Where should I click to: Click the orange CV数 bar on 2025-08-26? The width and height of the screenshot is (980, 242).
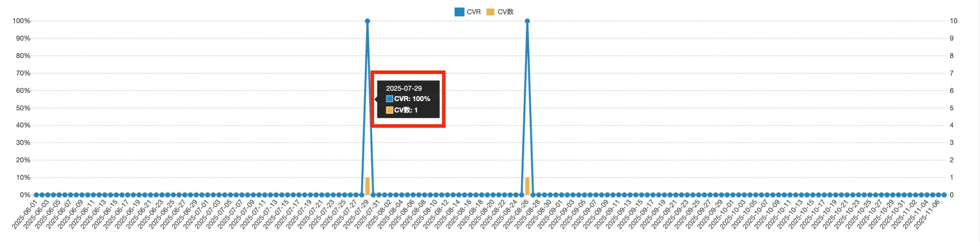click(x=527, y=186)
